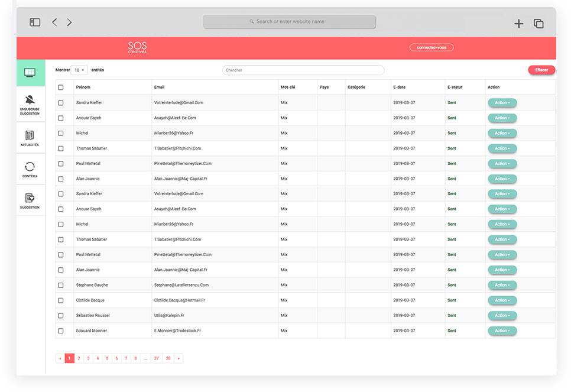Click the Effacer button

[541, 70]
